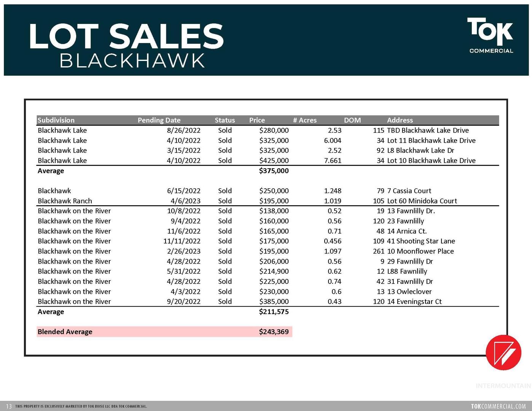Select the Blackhawk Ranch subdivision cell
Image resolution: width=532 pixels, height=411 pixels.
point(65,201)
